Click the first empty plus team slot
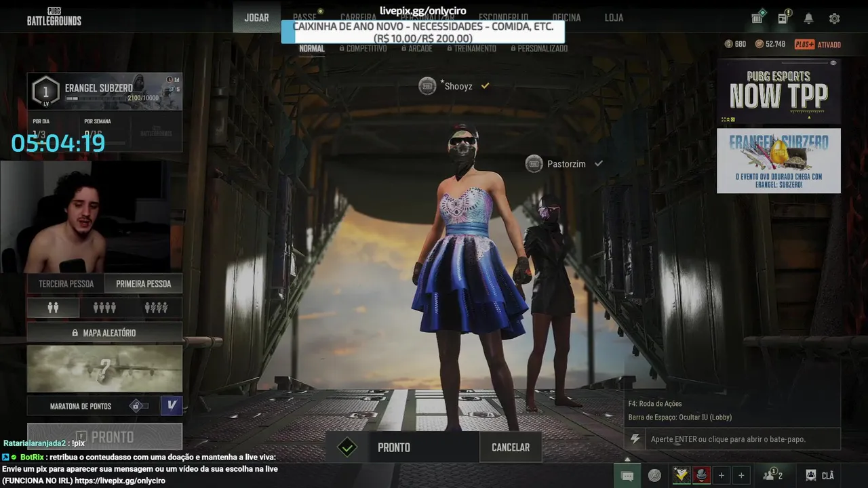This screenshot has width=868, height=488. [721, 476]
